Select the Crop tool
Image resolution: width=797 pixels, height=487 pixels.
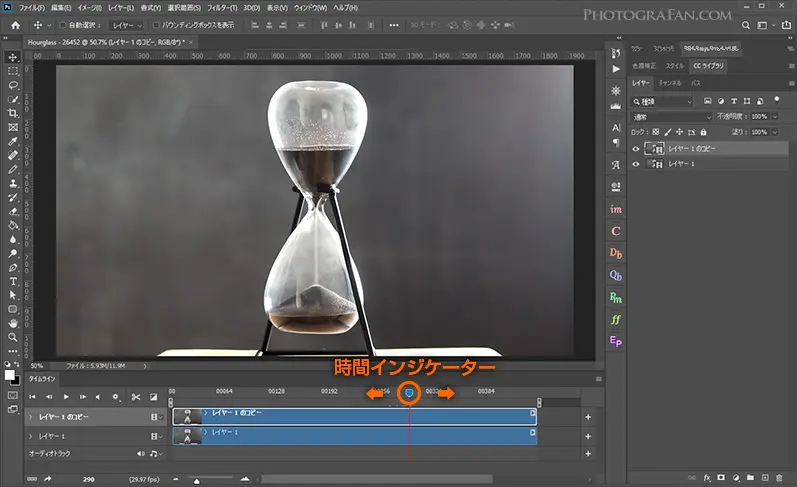click(13, 113)
